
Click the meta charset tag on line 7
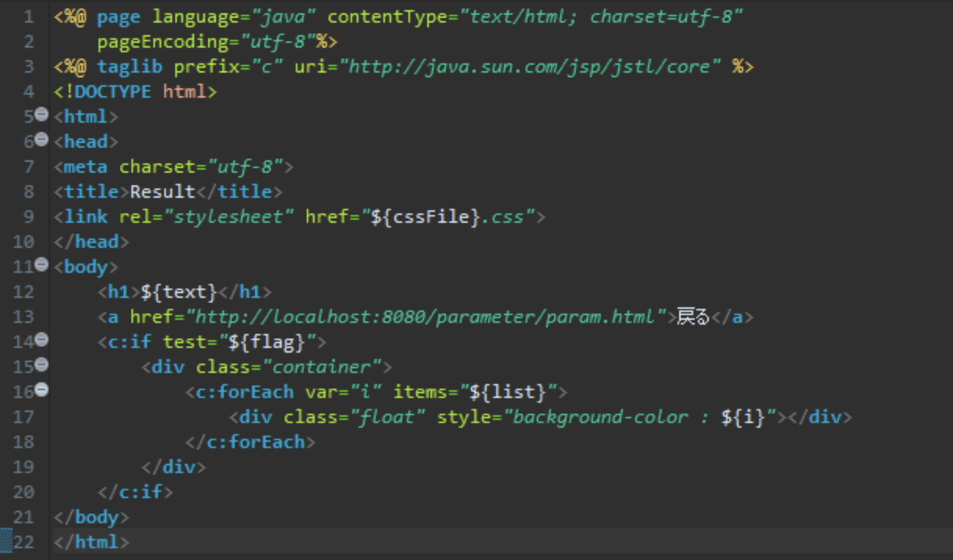tap(174, 167)
